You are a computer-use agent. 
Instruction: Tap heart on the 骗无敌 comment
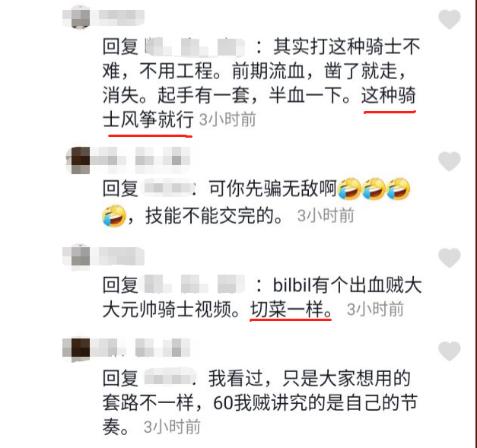pos(450,161)
